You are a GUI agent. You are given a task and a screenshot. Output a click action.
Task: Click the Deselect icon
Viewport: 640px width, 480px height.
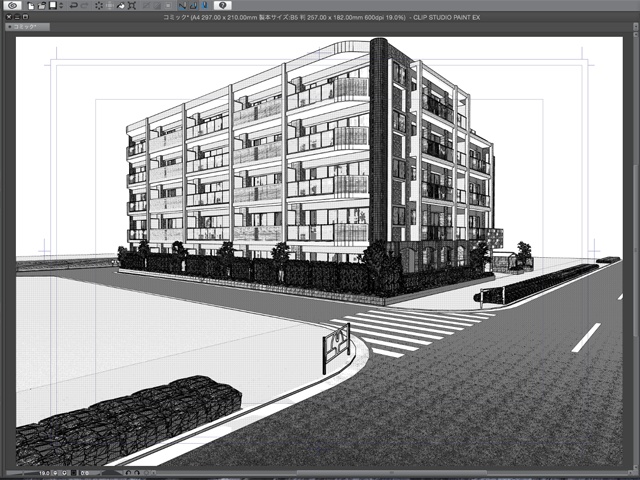tap(147, 6)
